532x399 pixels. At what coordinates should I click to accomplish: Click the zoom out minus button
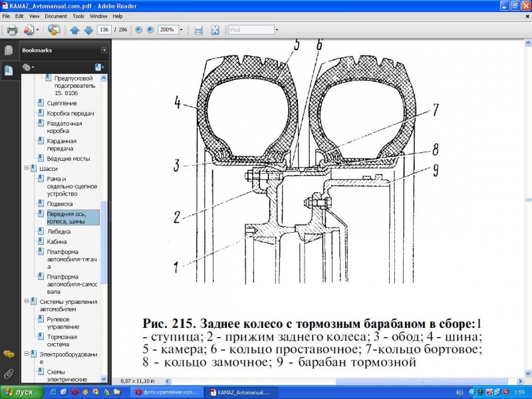pos(138,30)
